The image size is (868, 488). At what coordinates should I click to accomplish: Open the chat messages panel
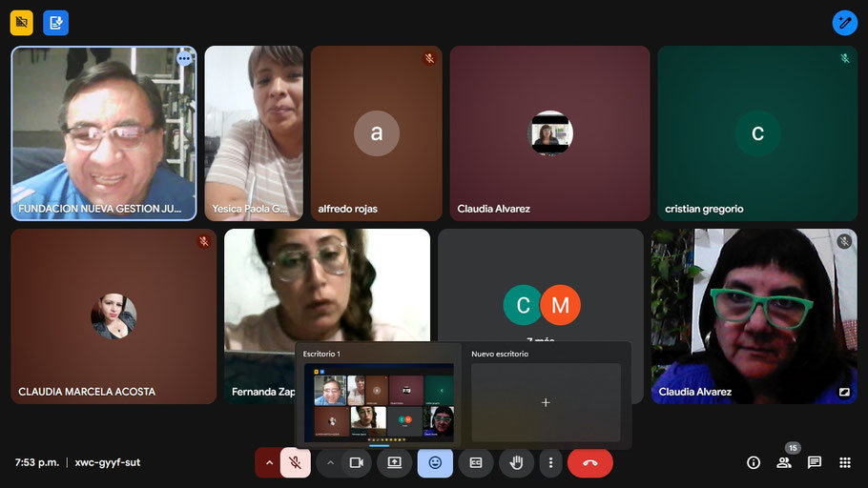pos(815,462)
